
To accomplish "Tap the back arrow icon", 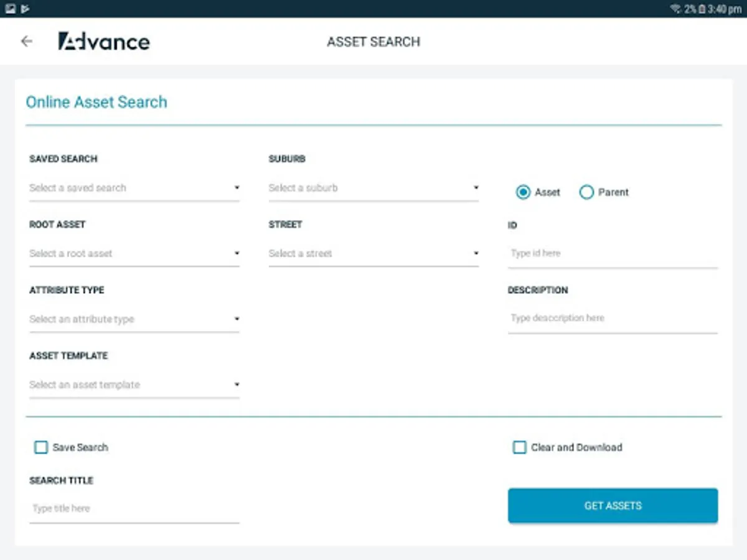I will 26,41.
